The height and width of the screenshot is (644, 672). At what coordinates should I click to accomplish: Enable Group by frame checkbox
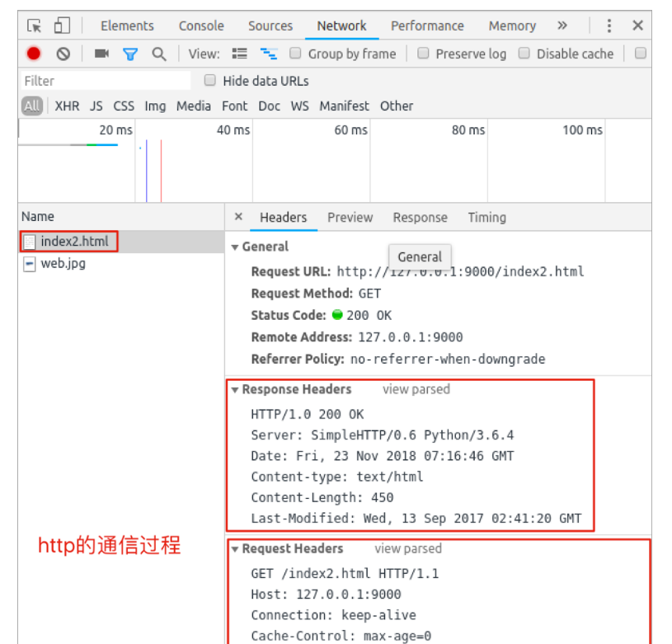pyautogui.click(x=295, y=53)
